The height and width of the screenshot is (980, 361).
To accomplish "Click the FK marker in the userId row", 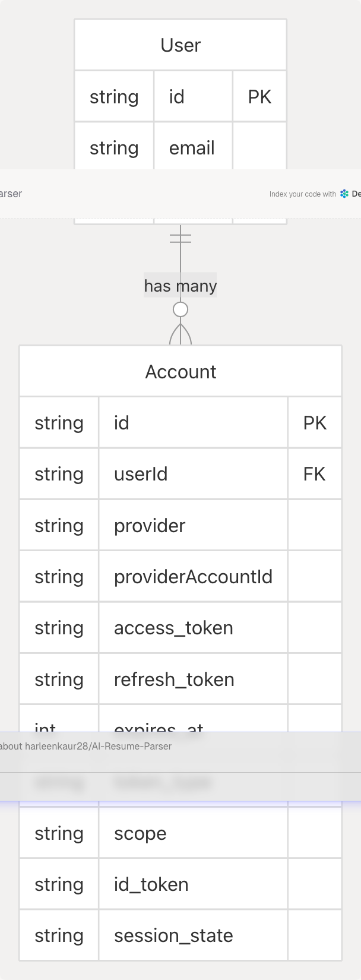I will (314, 474).
